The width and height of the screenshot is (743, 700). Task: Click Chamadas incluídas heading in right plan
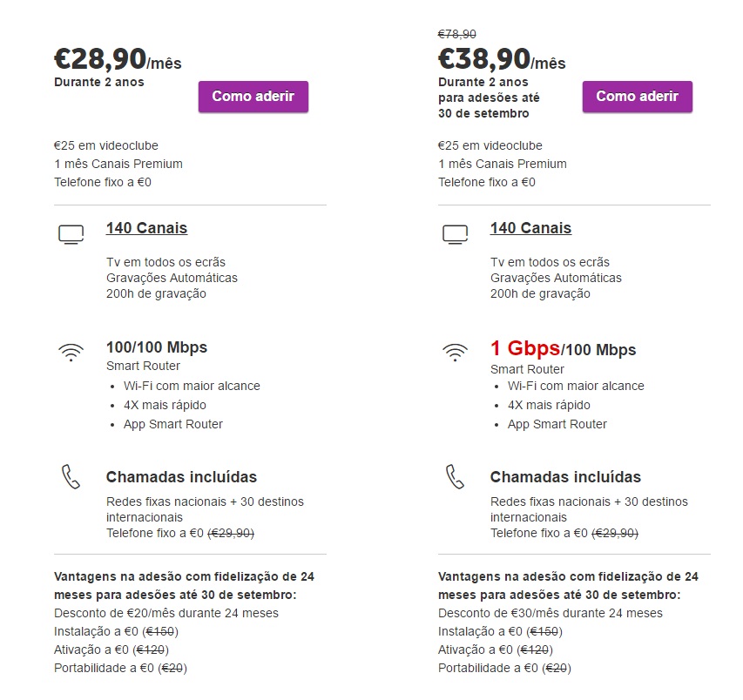point(565,477)
